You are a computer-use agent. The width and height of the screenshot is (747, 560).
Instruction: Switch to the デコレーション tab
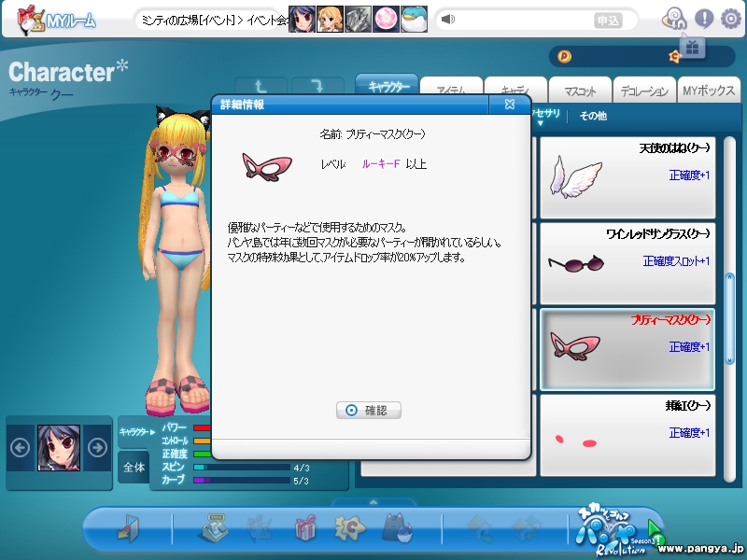pyautogui.click(x=643, y=91)
